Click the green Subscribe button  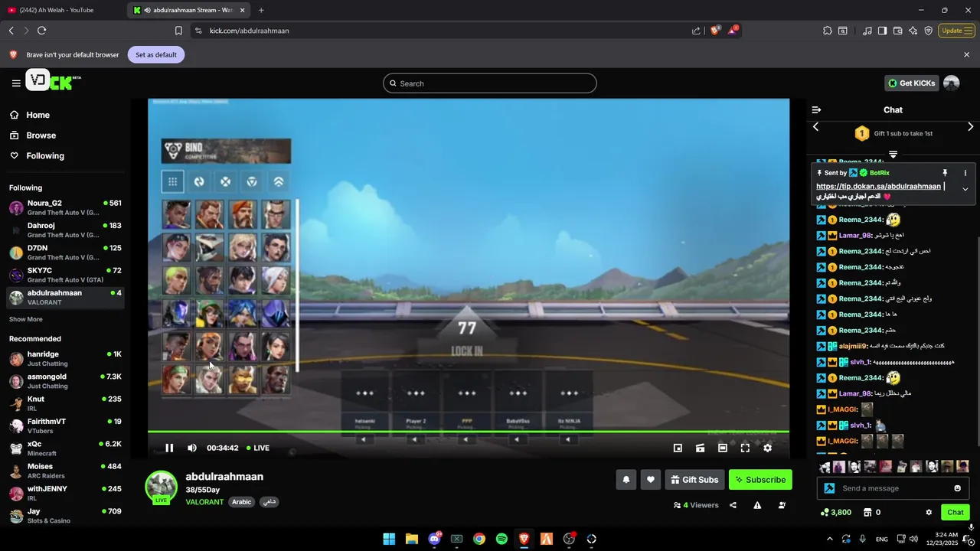(760, 480)
